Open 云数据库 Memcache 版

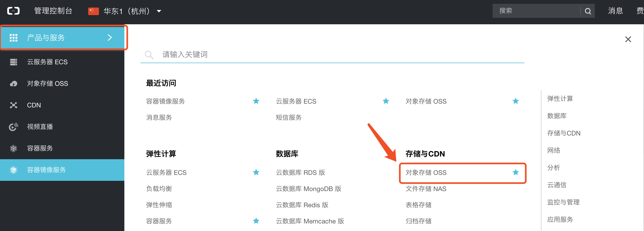click(x=310, y=221)
